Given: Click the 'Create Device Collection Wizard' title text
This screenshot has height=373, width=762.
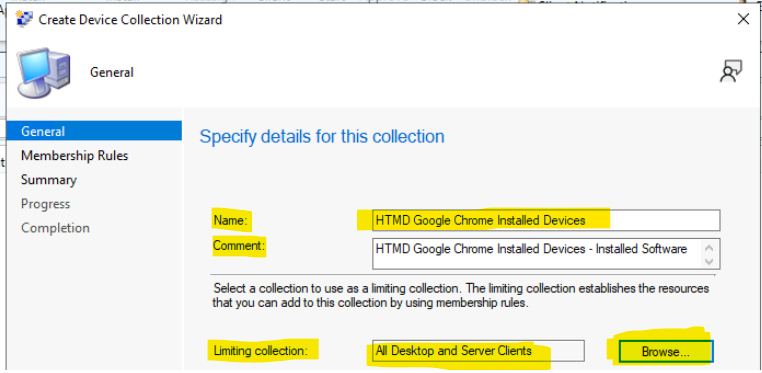Looking at the screenshot, I should (x=130, y=19).
